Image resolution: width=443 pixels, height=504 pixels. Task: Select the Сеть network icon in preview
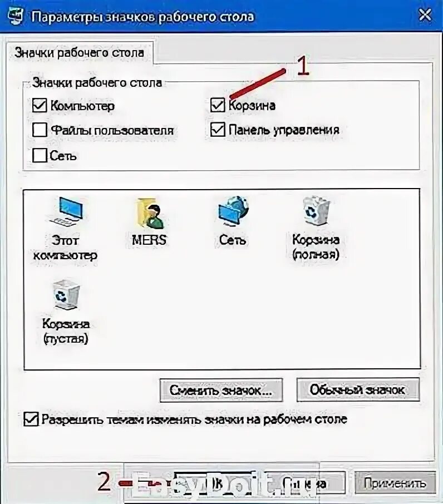233,222
